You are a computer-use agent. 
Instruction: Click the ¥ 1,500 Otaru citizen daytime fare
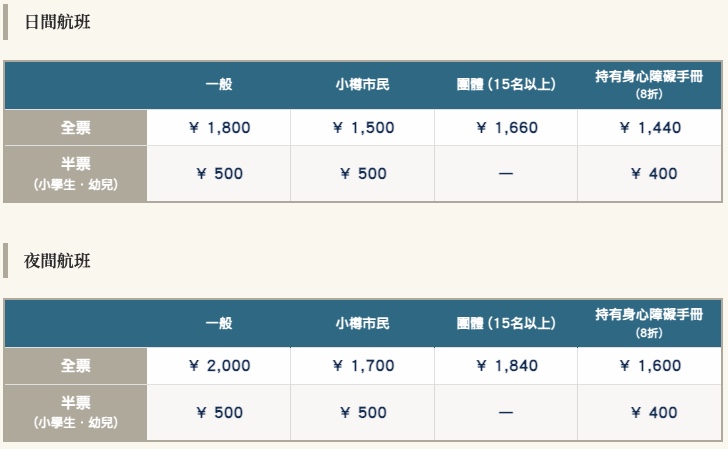point(362,128)
